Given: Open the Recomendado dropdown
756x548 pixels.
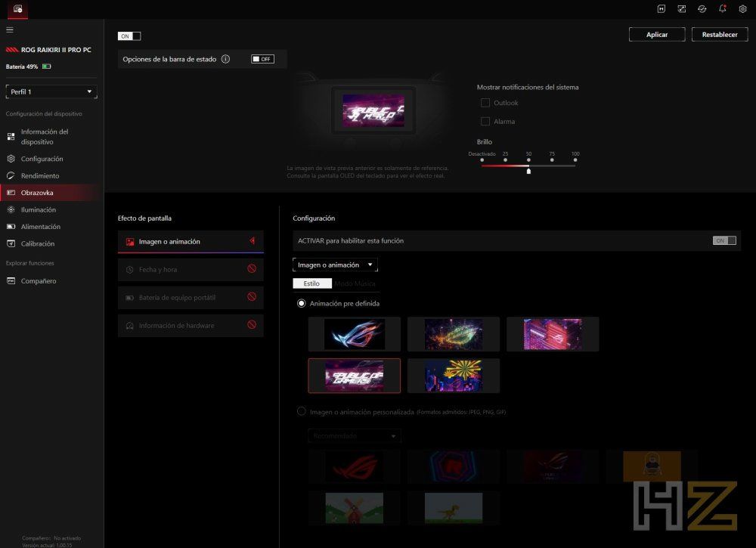Looking at the screenshot, I should coord(355,435).
